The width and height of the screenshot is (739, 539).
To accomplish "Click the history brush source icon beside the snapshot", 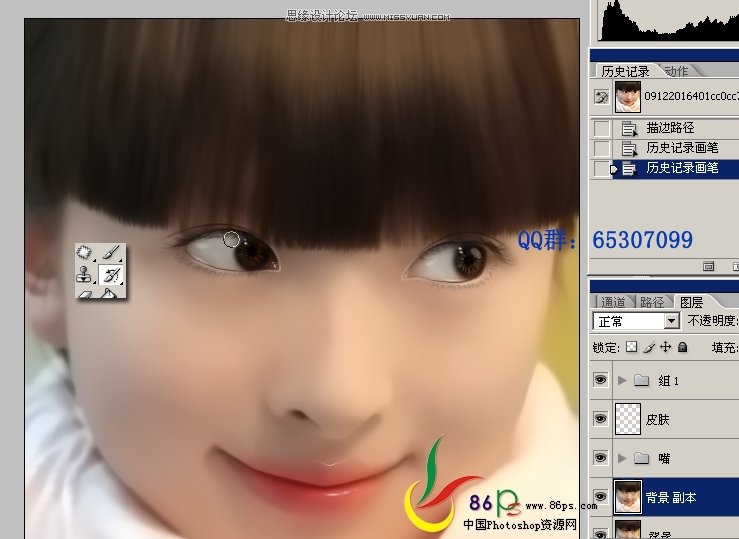I will click(x=601, y=97).
